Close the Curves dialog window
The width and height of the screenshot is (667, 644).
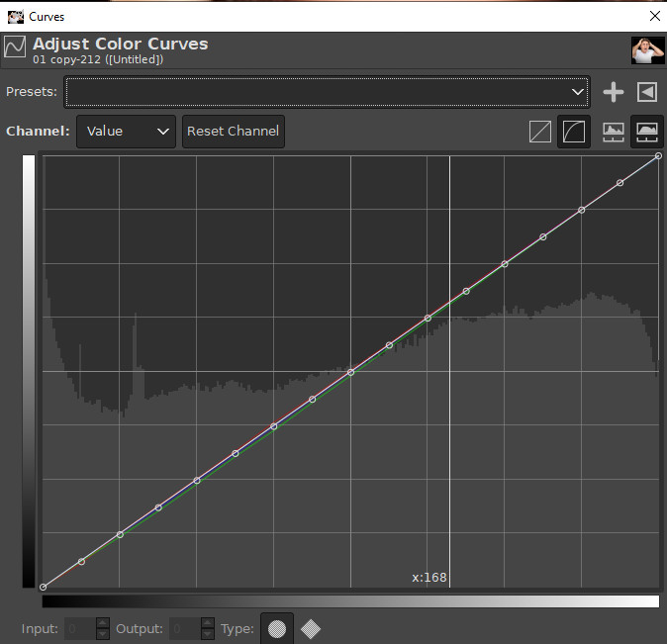[655, 16]
